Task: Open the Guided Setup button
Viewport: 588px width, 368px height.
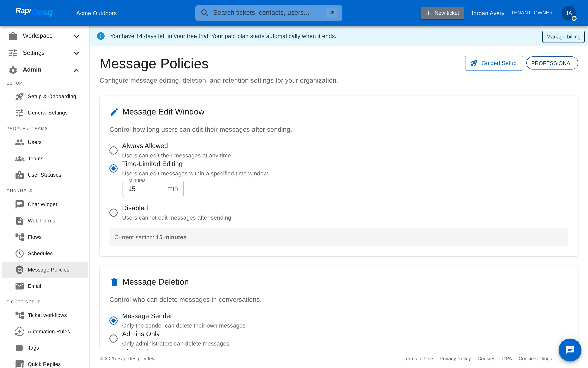Action: point(494,63)
